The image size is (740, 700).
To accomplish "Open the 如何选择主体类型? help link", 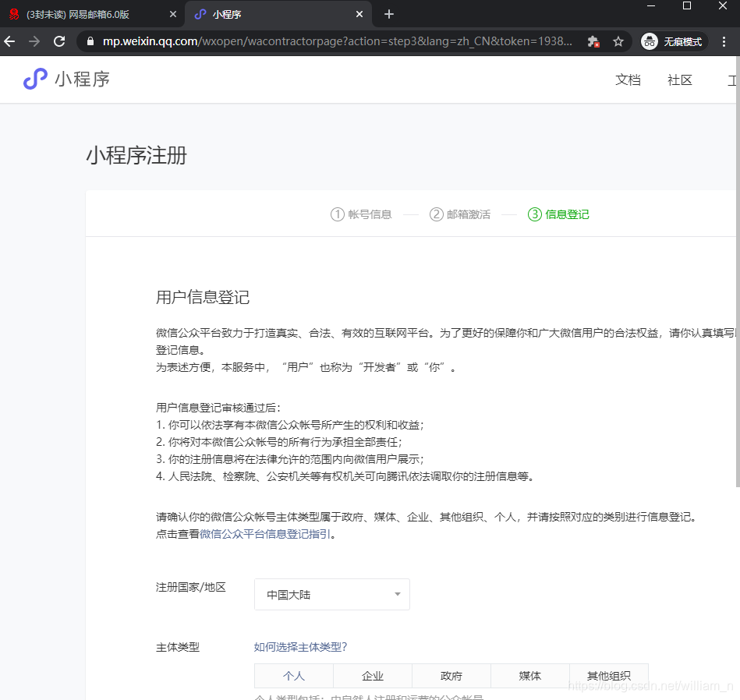I will [x=300, y=647].
